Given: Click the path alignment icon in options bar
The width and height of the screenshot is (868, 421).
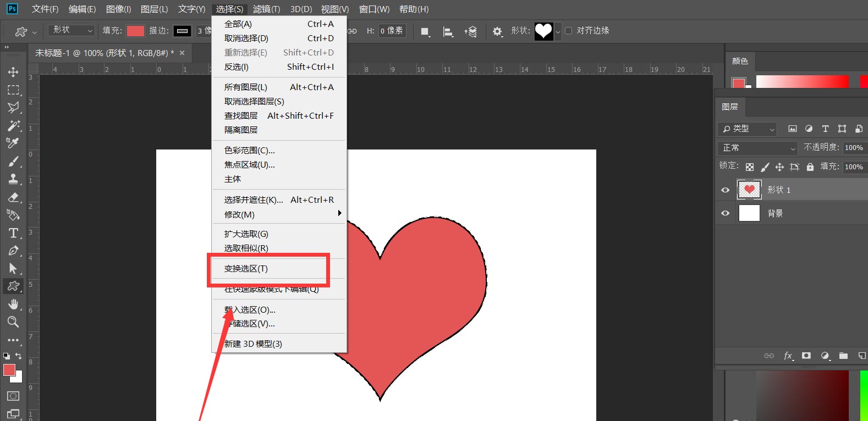Looking at the screenshot, I should tap(448, 31).
